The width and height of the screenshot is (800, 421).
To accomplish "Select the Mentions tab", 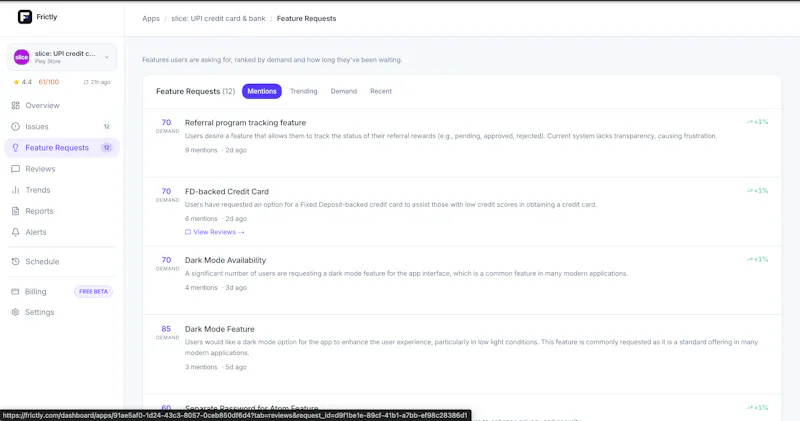I will [x=262, y=91].
